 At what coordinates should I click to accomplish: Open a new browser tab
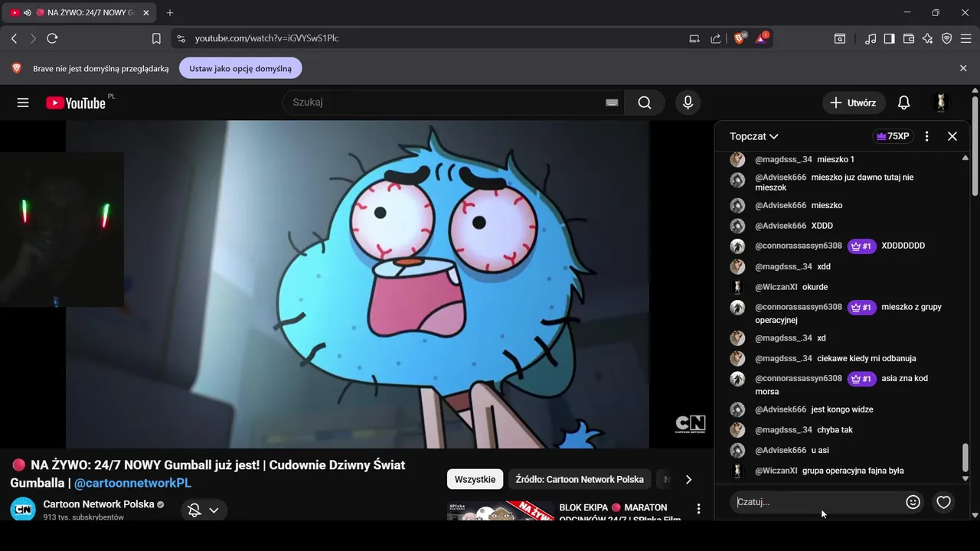[170, 12]
